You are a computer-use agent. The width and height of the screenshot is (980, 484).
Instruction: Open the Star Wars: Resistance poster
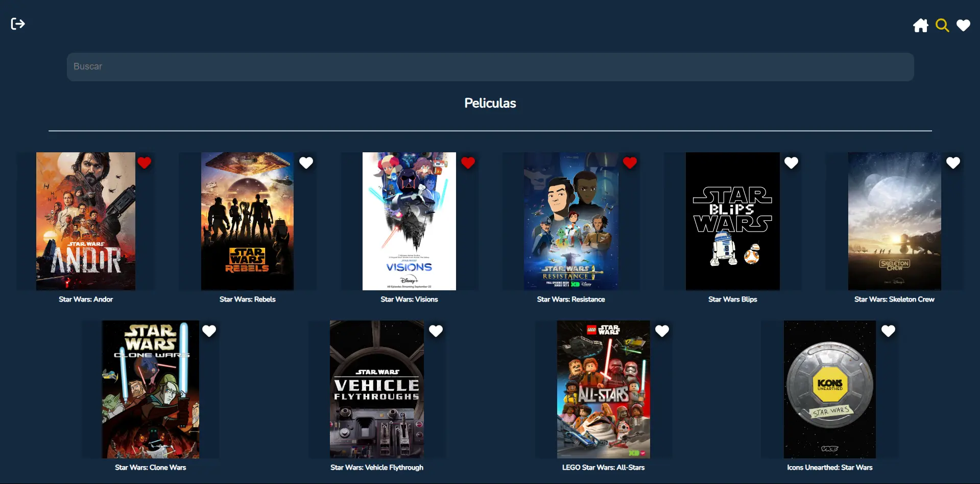point(571,221)
